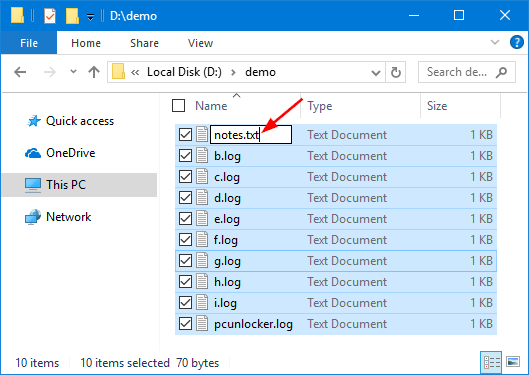The height and width of the screenshot is (375, 529).
Task: Click the i.log document icon
Action: click(x=202, y=302)
